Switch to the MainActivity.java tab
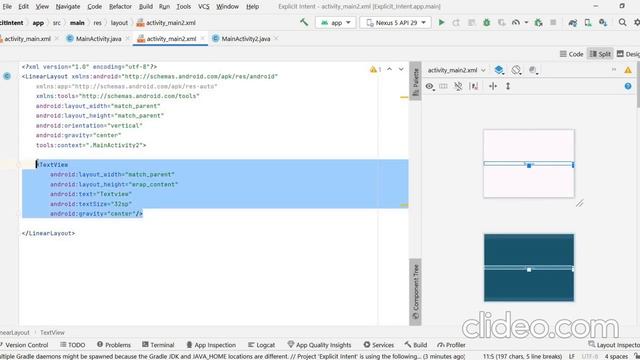The width and height of the screenshot is (640, 360). point(98,39)
